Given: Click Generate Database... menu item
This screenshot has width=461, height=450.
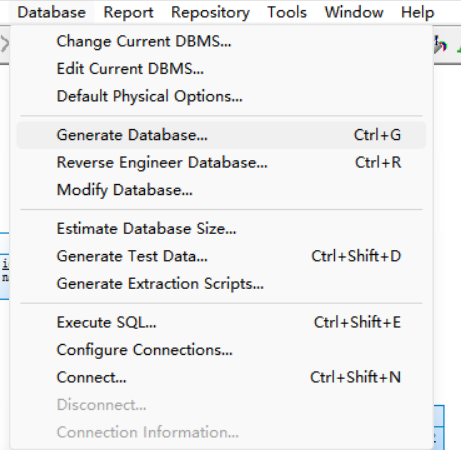Looking at the screenshot, I should pos(221,135).
